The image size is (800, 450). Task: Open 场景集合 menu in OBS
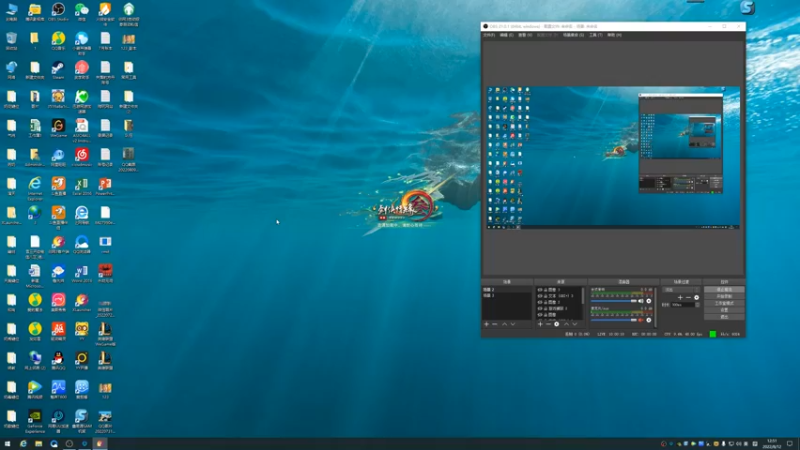click(x=573, y=35)
